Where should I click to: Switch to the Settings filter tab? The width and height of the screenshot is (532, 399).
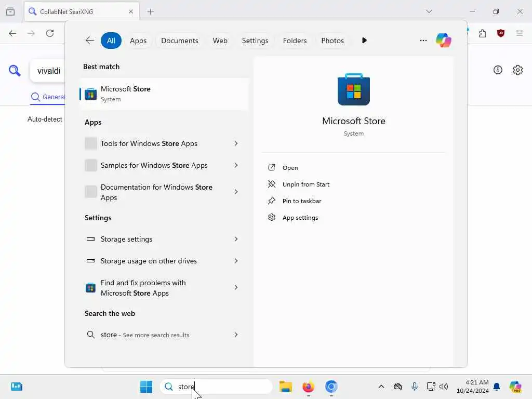click(x=255, y=41)
